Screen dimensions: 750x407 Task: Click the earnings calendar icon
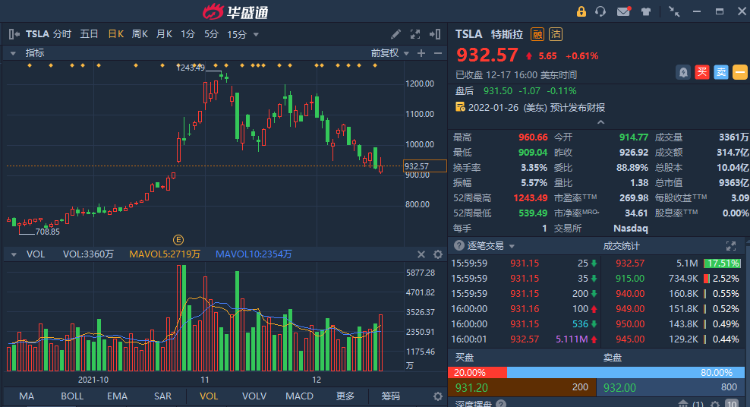click(x=460, y=107)
